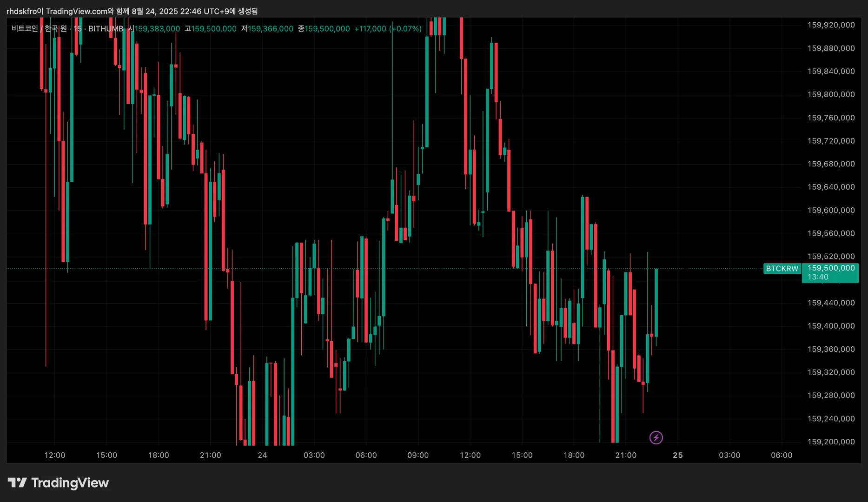Image resolution: width=868 pixels, height=502 pixels.
Task: Select the 159,640,000 price axis label
Action: [831, 187]
